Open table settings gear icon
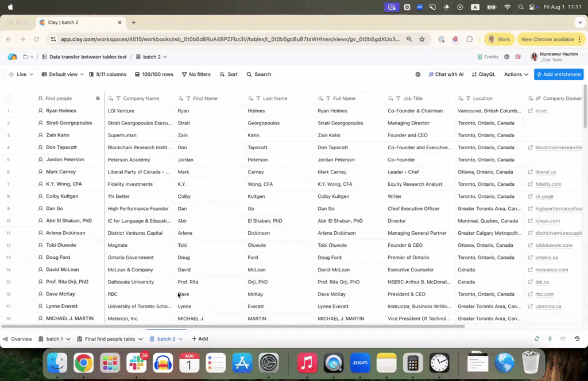588x381 pixels. tap(417, 75)
